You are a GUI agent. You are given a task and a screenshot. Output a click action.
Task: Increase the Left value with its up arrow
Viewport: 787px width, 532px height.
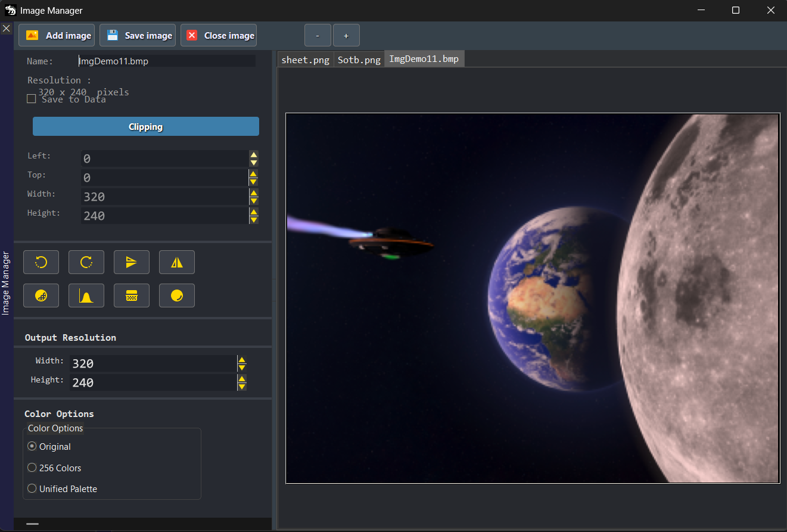coord(253,155)
